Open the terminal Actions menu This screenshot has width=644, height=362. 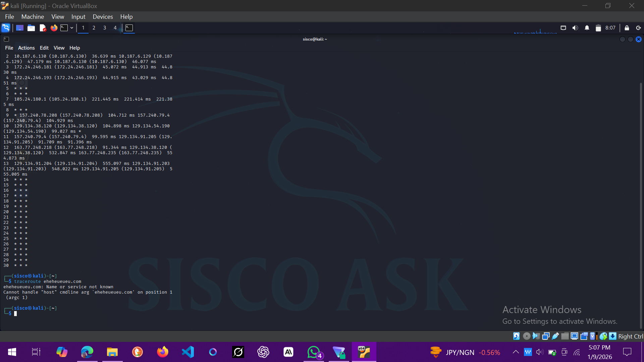point(26,48)
